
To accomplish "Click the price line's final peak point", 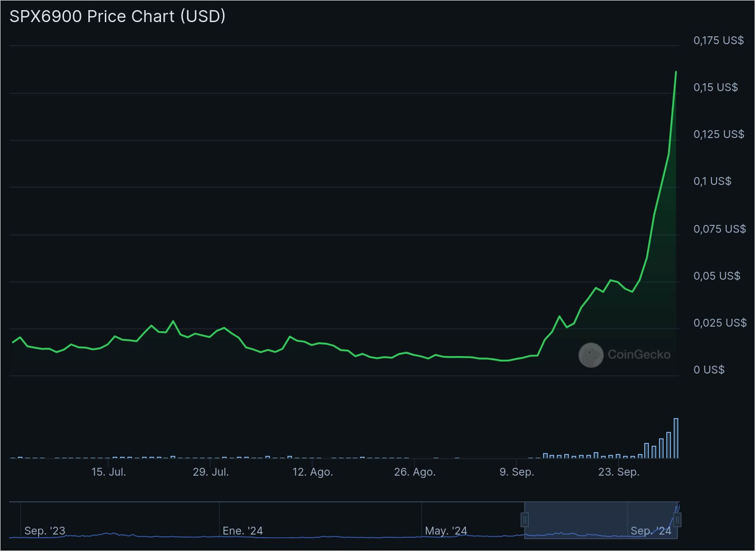I will pos(676,72).
